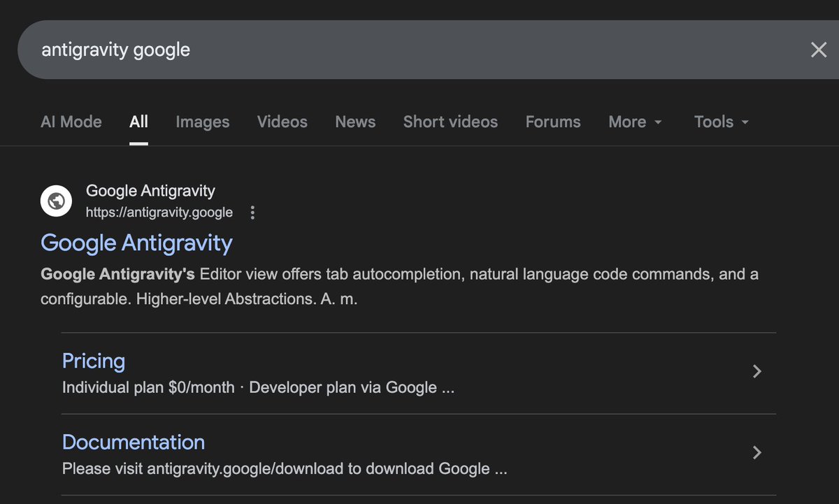Image resolution: width=839 pixels, height=504 pixels.
Task: Click the globe favicon beside Google Antigravity
Action: 56,201
